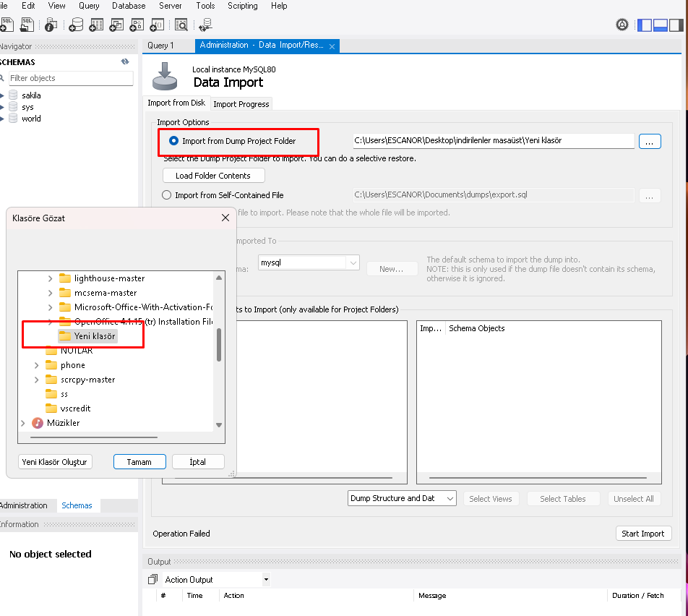Screen dimensions: 688x616
Task: Select Import from Dump Project Folder
Action: click(x=173, y=140)
